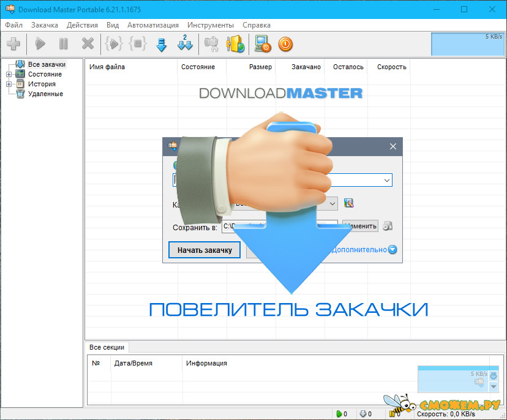The width and height of the screenshot is (507, 420).
Task: Open the Действия menu
Action: pos(82,25)
